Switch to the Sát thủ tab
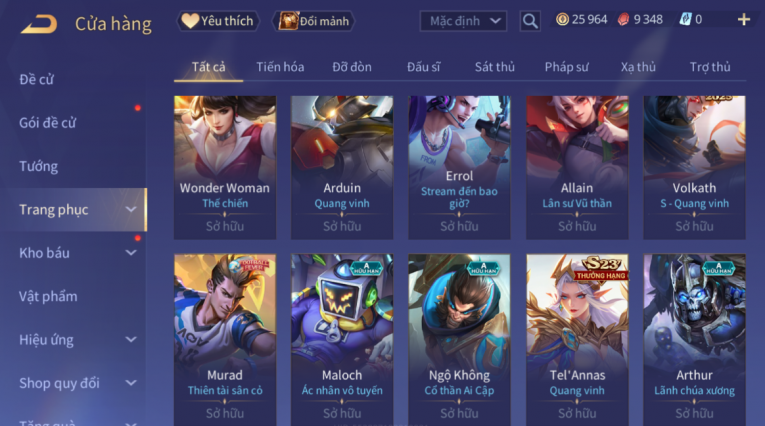The height and width of the screenshot is (426, 765). 495,67
